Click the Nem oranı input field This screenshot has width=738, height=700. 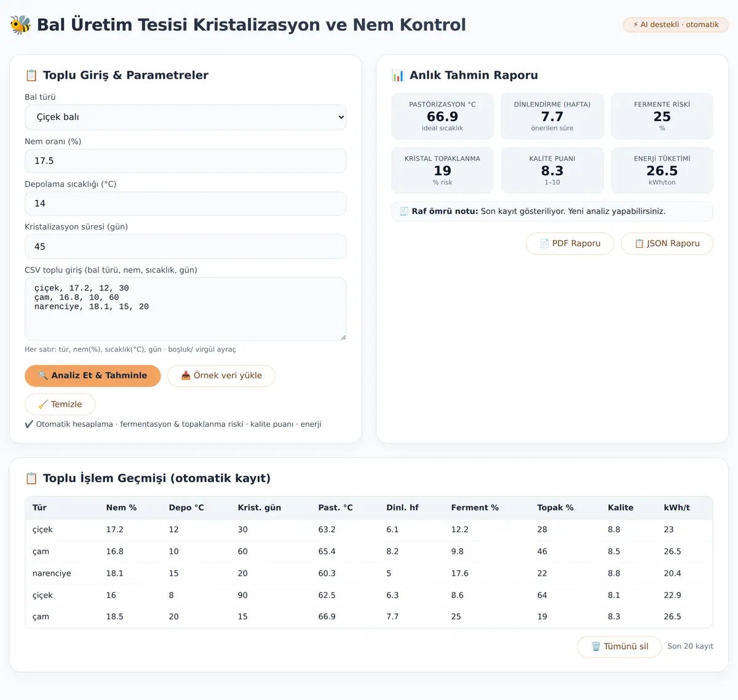(185, 161)
